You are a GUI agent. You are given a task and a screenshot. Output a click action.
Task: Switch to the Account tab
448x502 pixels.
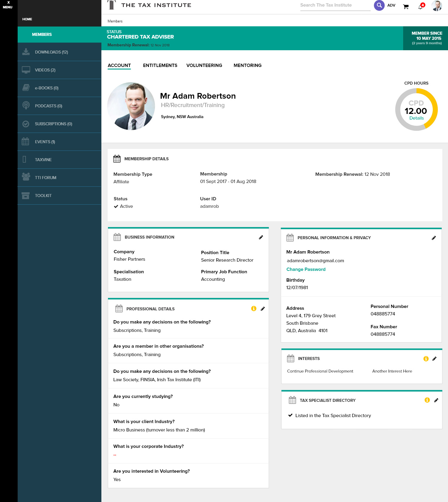119,65
